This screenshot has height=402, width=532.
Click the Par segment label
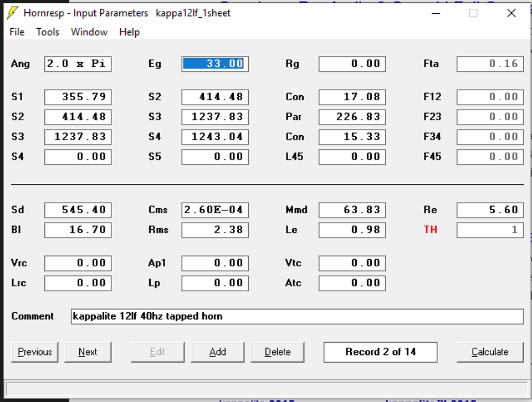click(294, 117)
